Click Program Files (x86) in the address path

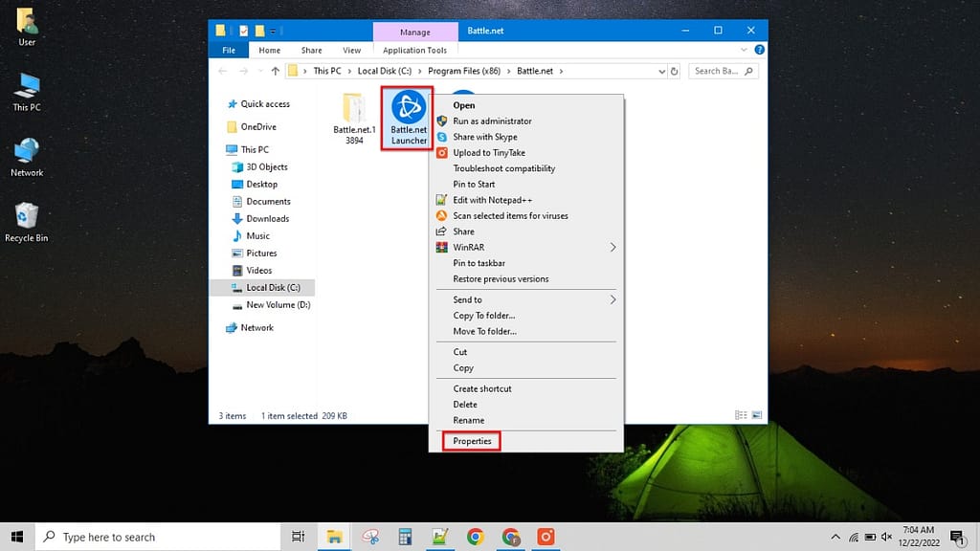pos(464,71)
